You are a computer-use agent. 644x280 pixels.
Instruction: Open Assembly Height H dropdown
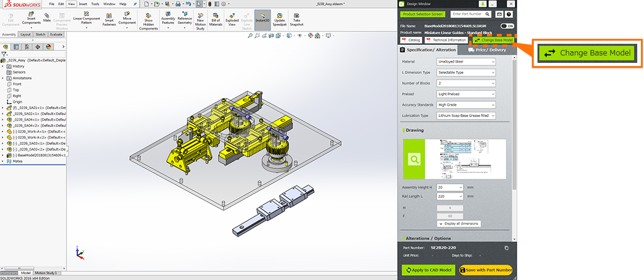(x=449, y=187)
